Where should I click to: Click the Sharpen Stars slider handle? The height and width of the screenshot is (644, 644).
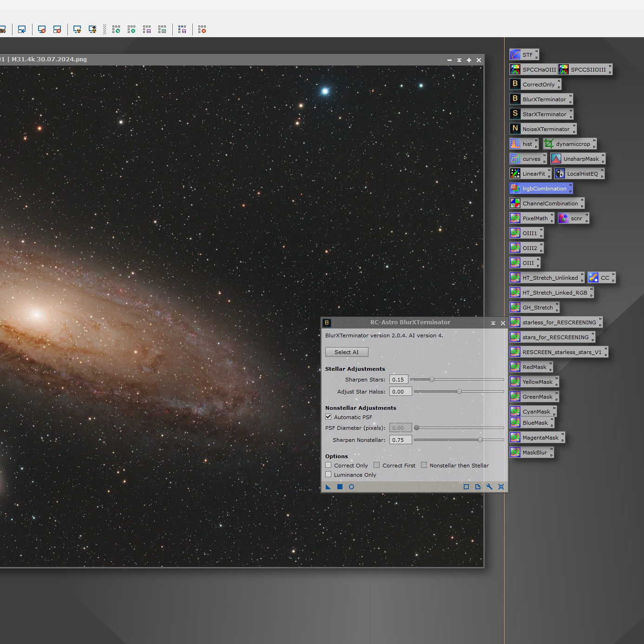pos(432,380)
